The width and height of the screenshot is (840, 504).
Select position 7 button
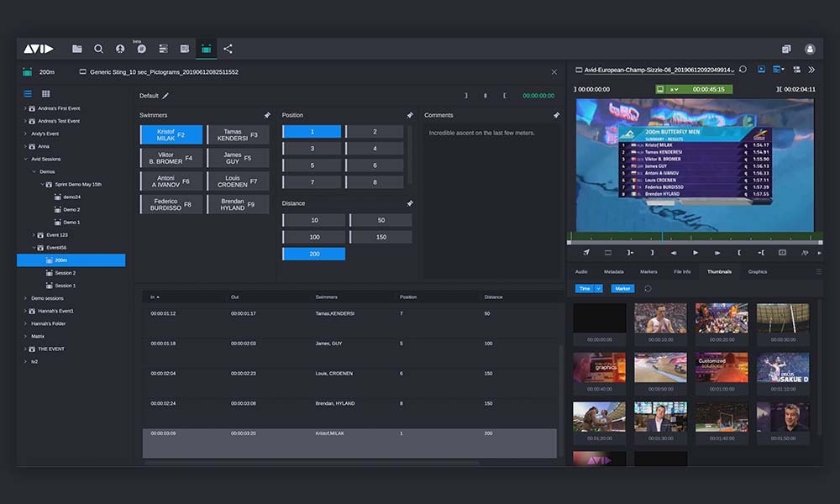coord(312,182)
